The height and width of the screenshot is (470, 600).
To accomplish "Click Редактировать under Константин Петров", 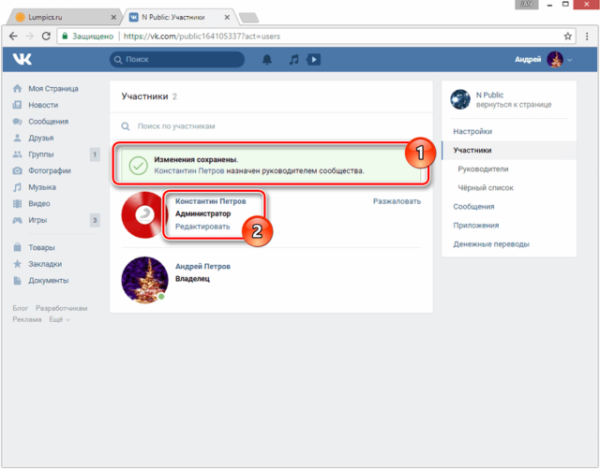I will [x=202, y=227].
